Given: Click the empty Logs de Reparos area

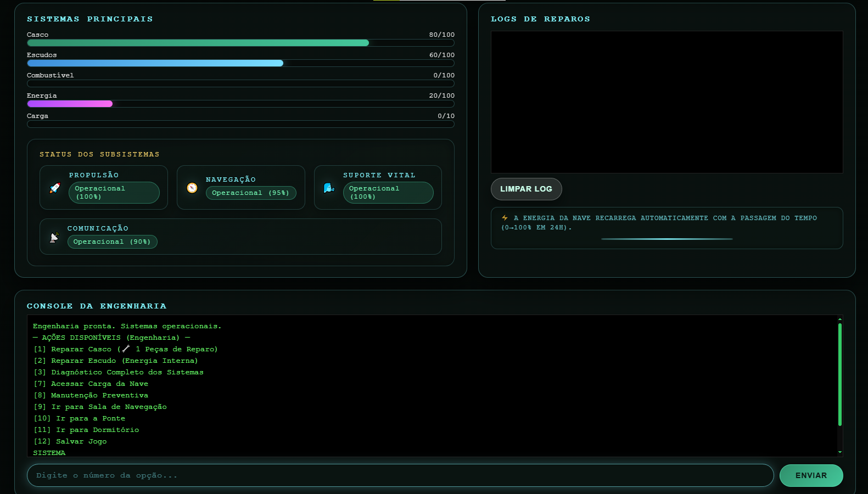Looking at the screenshot, I should 667,102.
